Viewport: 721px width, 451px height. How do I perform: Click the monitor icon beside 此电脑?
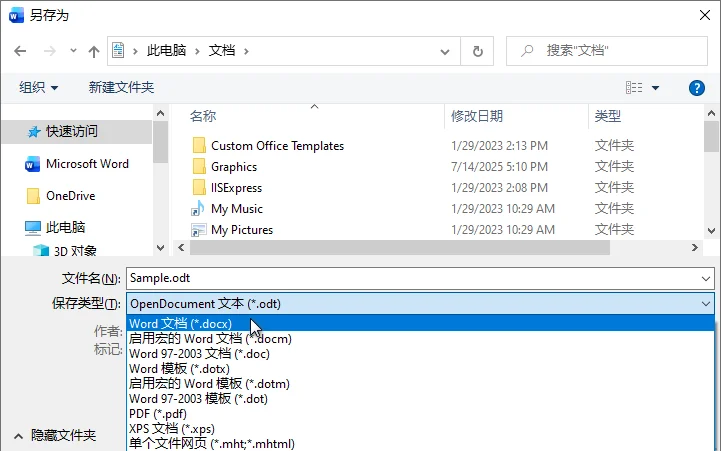pyautogui.click(x=33, y=228)
